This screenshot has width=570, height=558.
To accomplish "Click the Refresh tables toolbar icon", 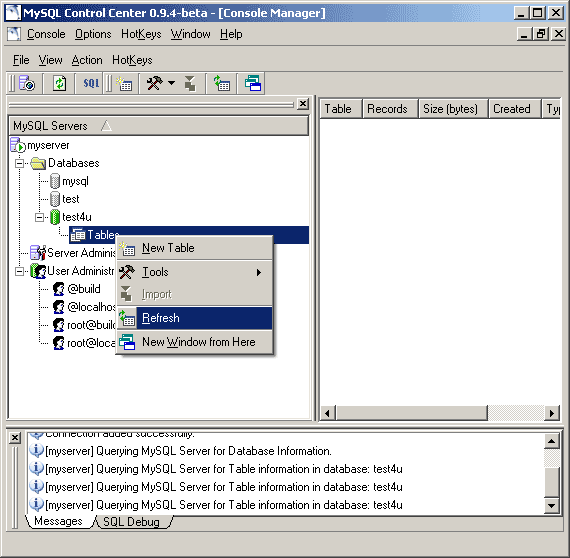I will click(221, 83).
